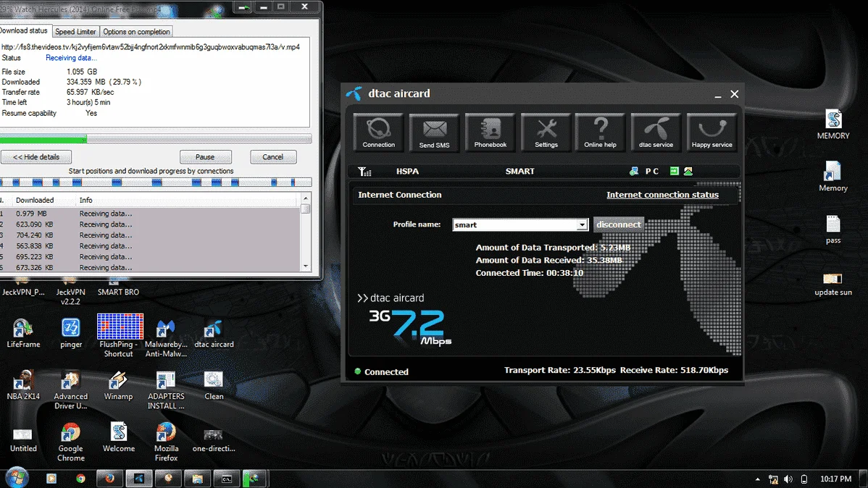Open Settings in dtac aircard
The width and height of the screenshot is (868, 488).
[546, 132]
